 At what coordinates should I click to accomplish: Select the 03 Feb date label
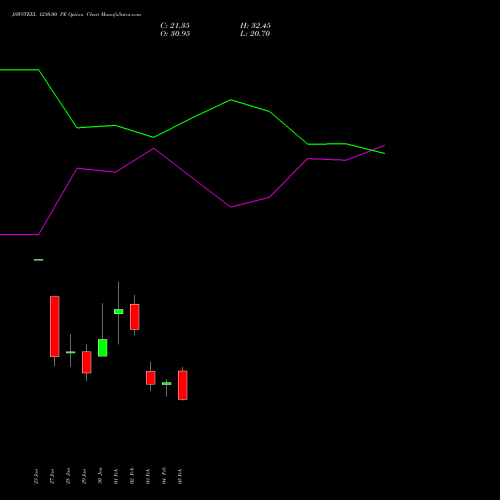point(148,476)
